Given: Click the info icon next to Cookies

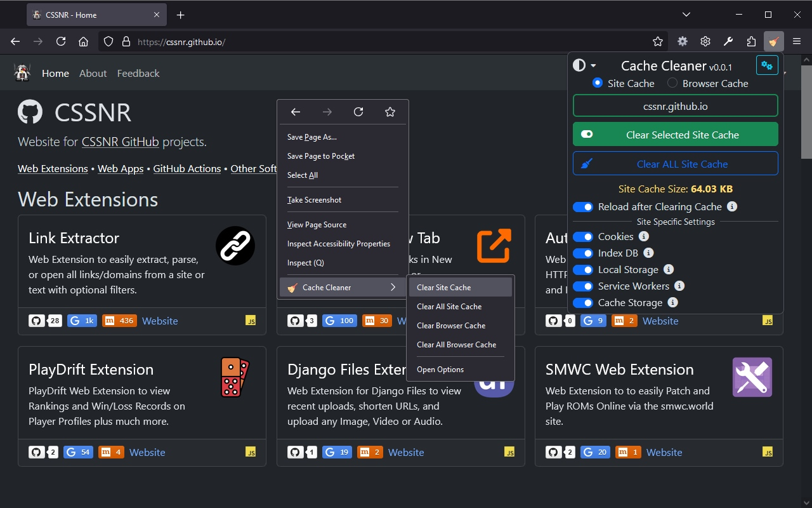Looking at the screenshot, I should (x=643, y=236).
